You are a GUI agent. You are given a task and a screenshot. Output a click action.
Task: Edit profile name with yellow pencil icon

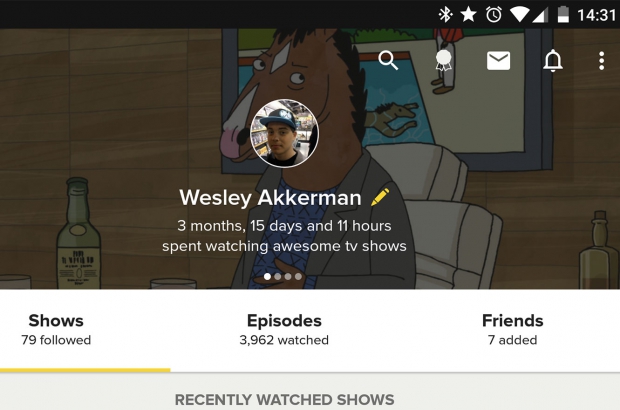tap(380, 197)
